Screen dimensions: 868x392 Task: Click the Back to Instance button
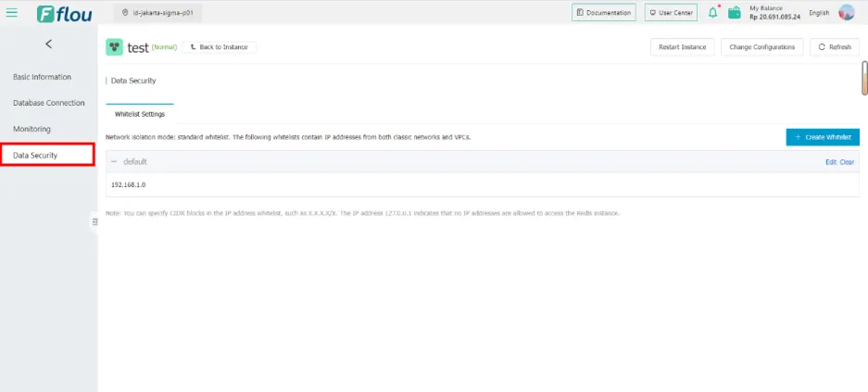tap(219, 47)
